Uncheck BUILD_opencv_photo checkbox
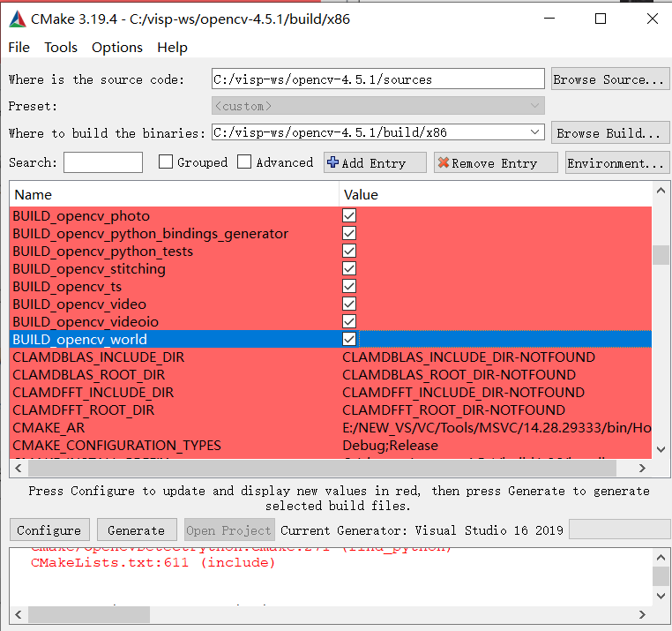The width and height of the screenshot is (672, 631). click(349, 215)
